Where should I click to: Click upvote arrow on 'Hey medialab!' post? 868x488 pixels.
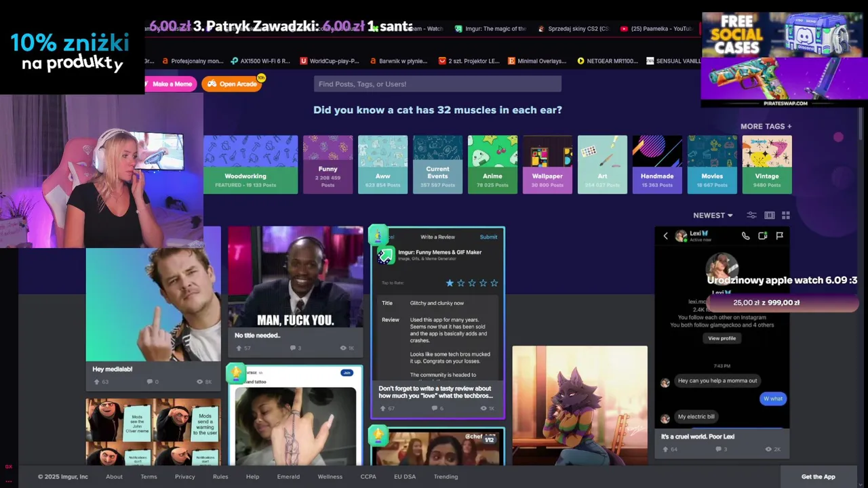click(x=96, y=382)
